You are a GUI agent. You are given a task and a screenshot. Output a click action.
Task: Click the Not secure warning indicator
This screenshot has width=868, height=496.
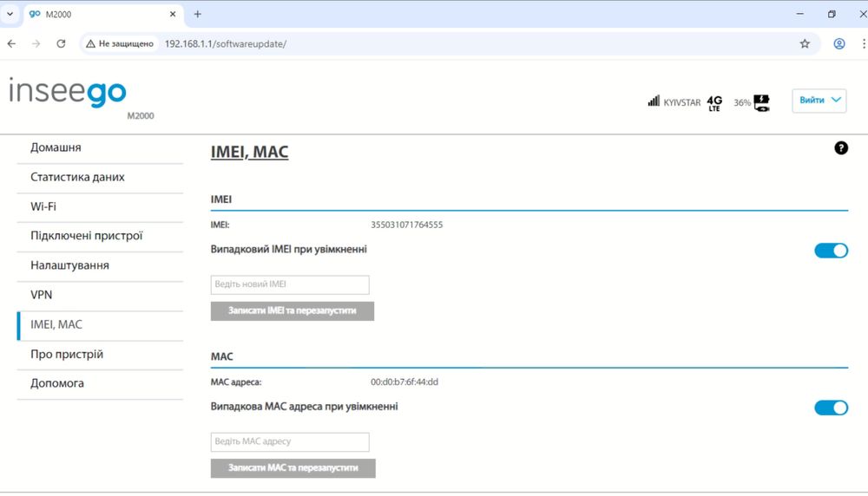point(120,43)
